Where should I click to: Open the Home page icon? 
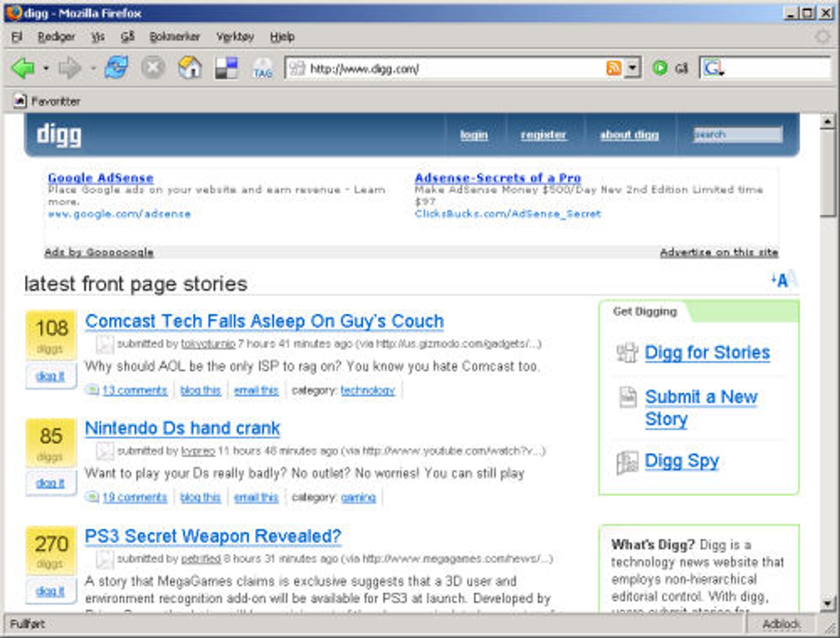click(190, 68)
